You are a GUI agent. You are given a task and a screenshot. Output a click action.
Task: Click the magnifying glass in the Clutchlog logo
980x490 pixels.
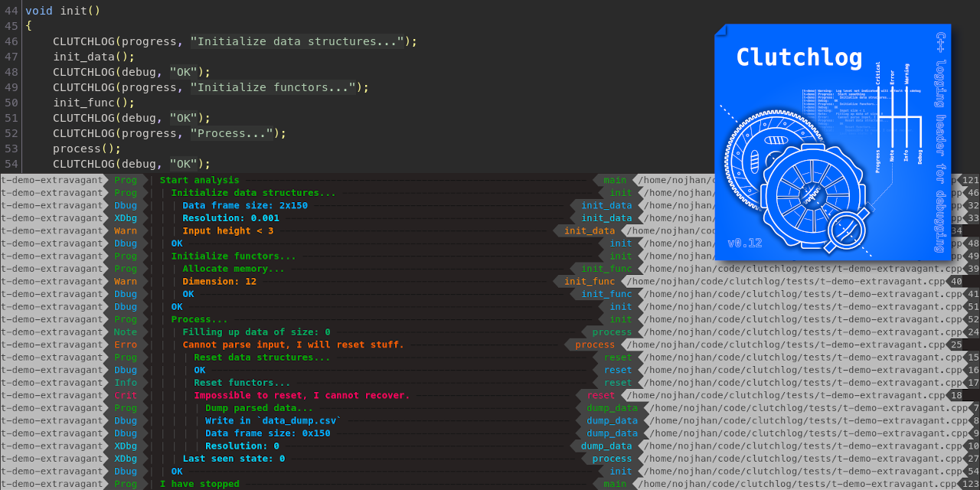847,229
